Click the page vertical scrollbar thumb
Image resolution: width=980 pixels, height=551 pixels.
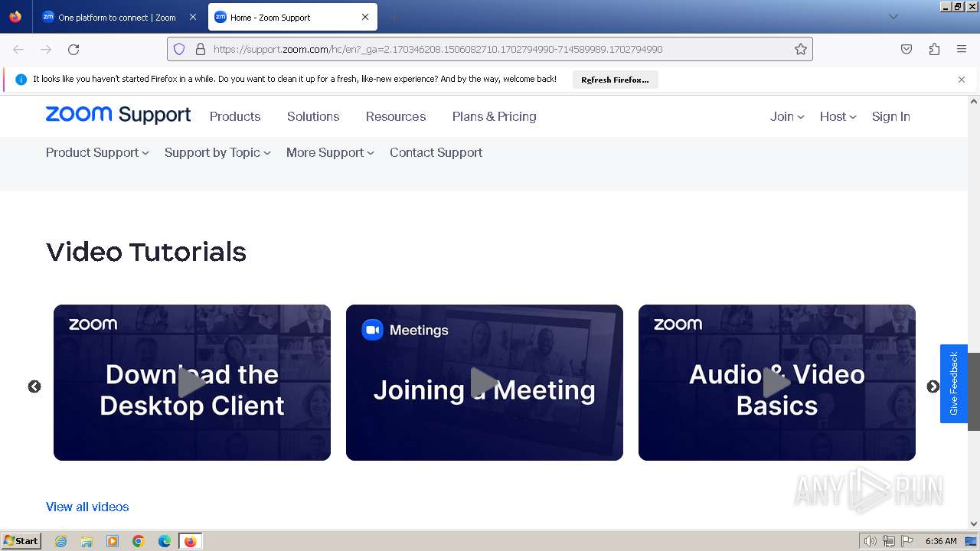click(974, 391)
